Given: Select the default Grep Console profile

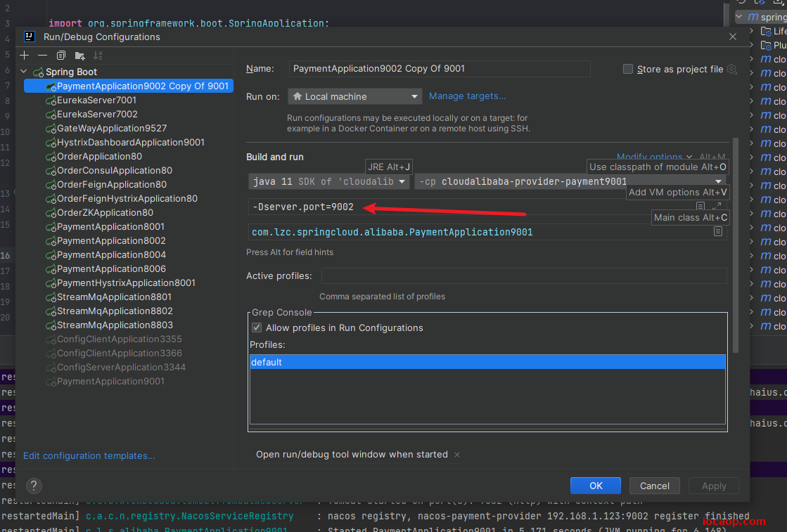Looking at the screenshot, I should (x=487, y=362).
